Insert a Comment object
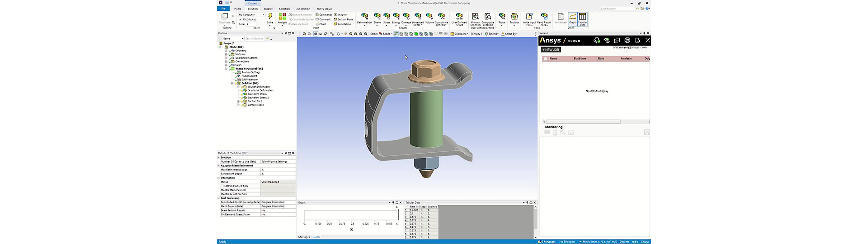The height and width of the screenshot is (244, 868). (x=323, y=19)
